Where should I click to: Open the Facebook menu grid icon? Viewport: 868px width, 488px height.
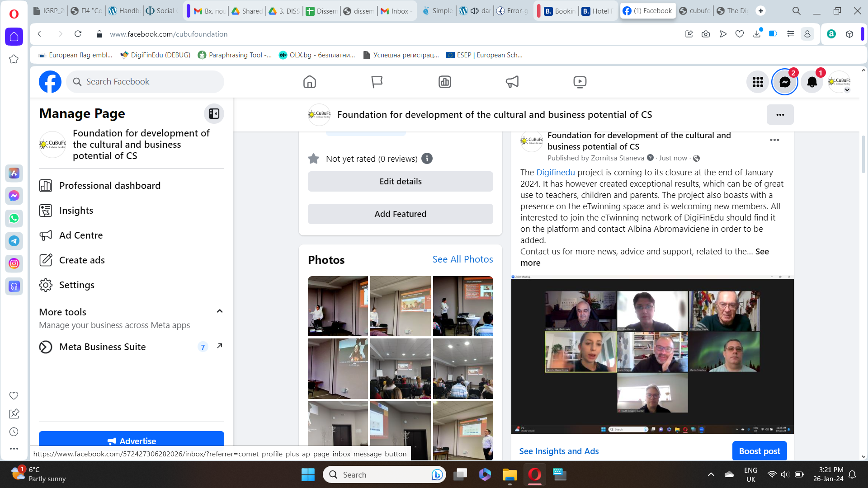click(x=758, y=82)
